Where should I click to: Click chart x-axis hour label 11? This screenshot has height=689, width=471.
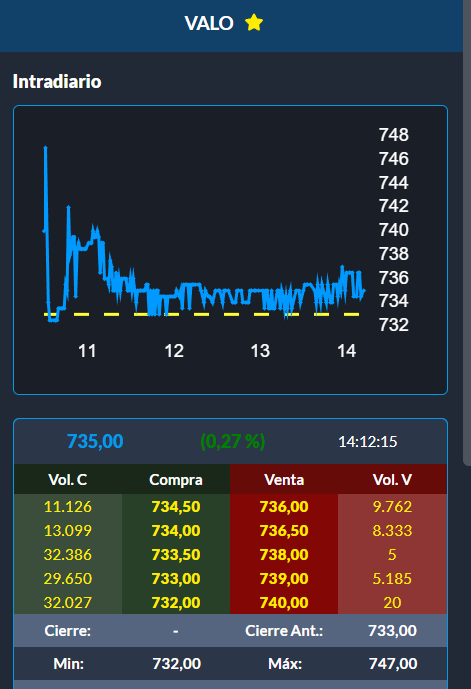pyautogui.click(x=87, y=351)
